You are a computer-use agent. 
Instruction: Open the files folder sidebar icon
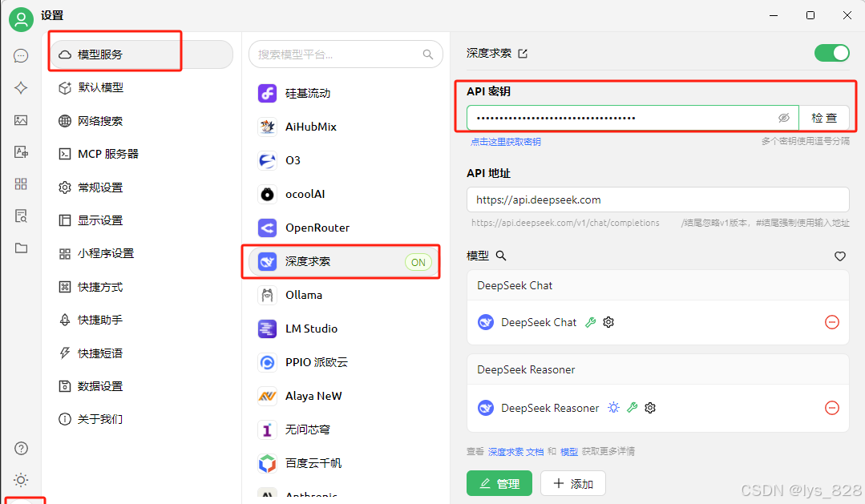(21, 248)
